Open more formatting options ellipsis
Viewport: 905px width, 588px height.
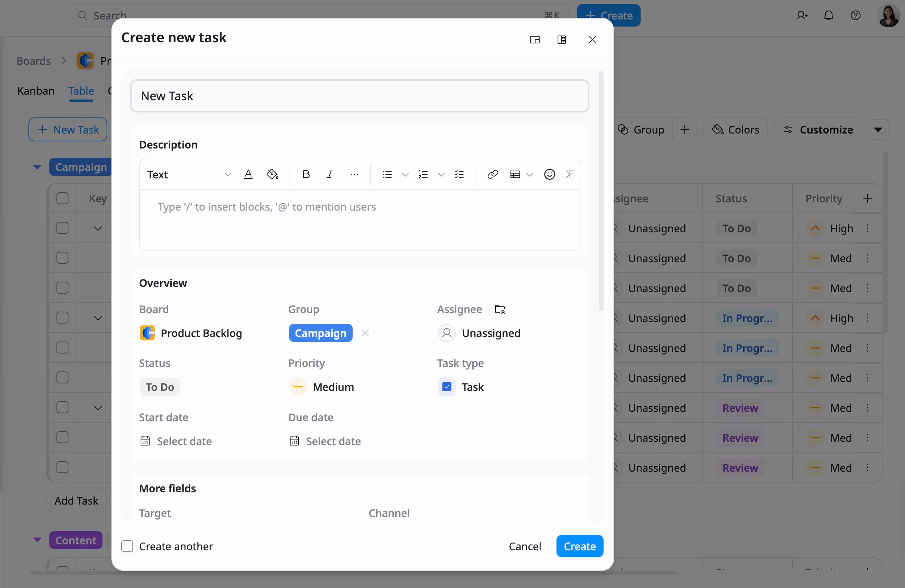(354, 174)
